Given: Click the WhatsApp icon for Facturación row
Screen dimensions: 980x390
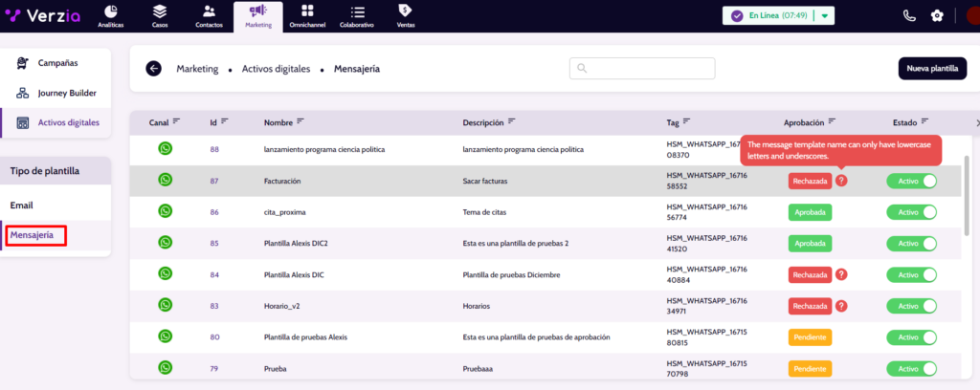Looking at the screenshot, I should coord(166,180).
